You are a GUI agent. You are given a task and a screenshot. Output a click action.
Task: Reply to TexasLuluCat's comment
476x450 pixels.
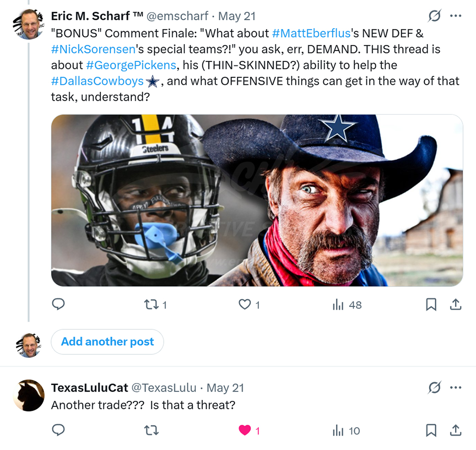point(59,430)
